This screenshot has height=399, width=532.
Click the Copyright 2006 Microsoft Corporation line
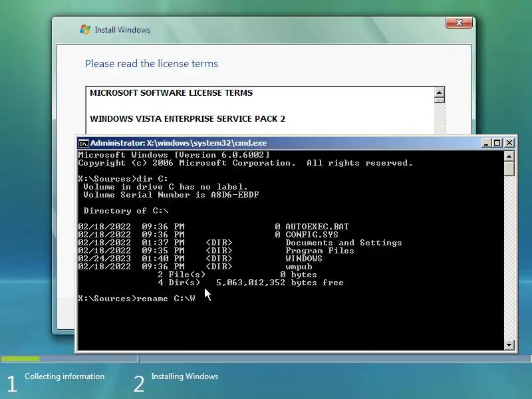245,163
